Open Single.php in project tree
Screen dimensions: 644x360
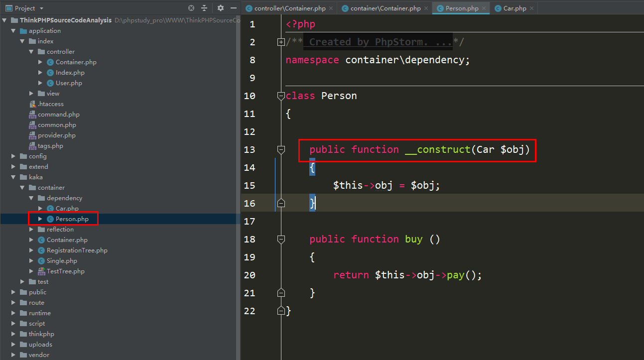(x=62, y=261)
